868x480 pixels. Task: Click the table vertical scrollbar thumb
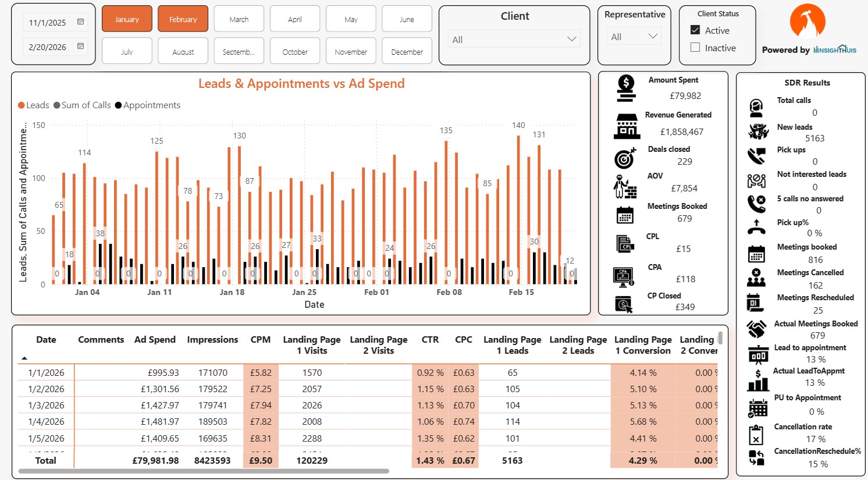[720, 338]
